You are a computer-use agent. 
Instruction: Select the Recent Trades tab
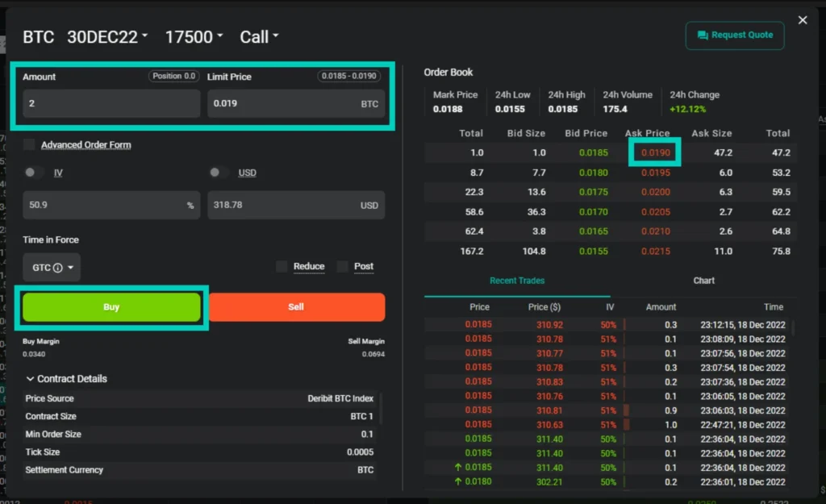point(517,281)
